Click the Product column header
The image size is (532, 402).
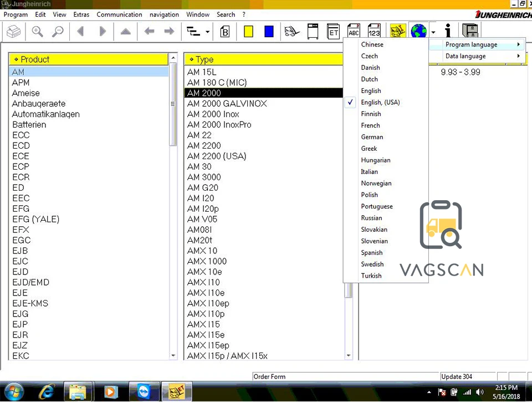[x=88, y=59]
